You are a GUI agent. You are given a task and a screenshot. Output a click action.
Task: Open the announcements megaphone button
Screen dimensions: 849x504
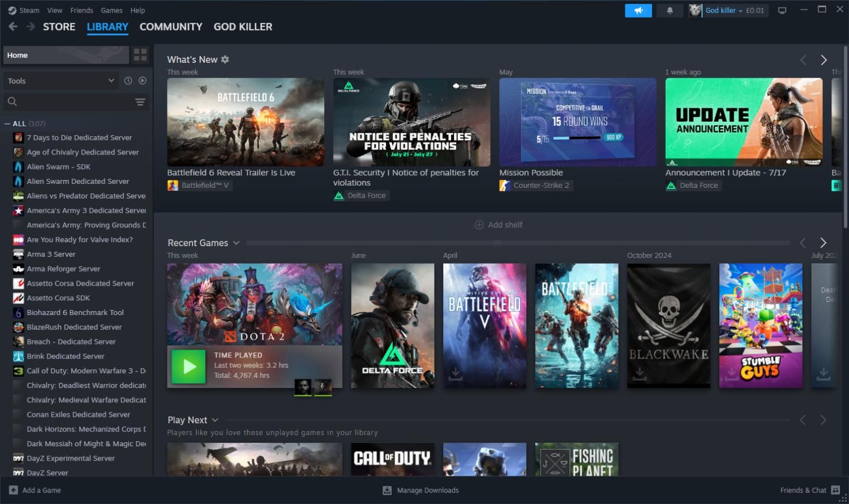point(638,10)
